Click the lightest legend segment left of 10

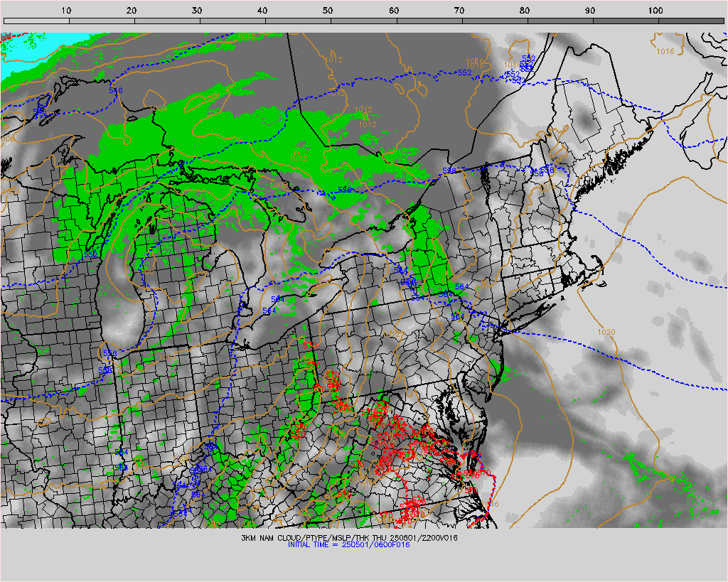coord(37,21)
